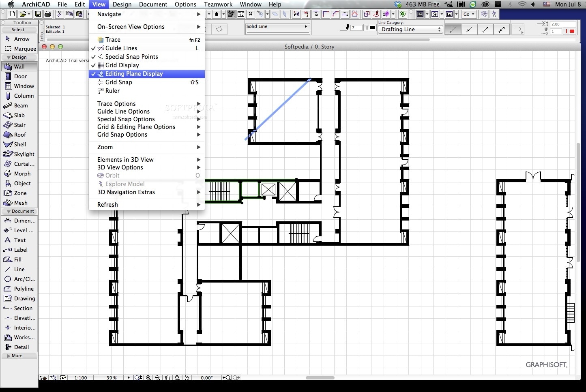
Task: Select the Wall tool in Toolbox
Action: [x=19, y=66]
